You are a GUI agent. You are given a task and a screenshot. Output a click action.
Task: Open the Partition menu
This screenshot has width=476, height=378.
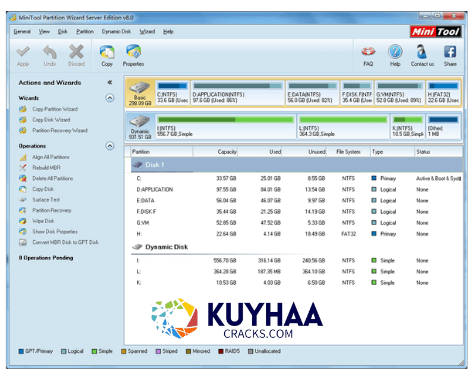[85, 32]
